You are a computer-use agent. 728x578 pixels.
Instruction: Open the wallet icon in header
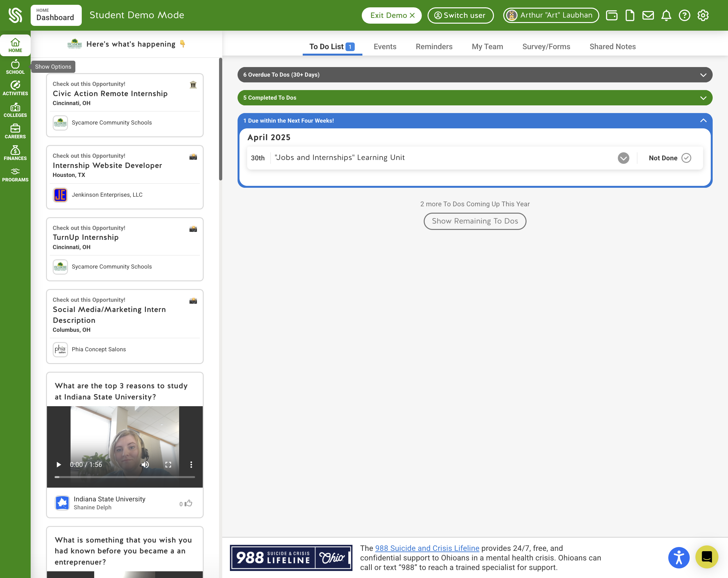click(x=611, y=16)
